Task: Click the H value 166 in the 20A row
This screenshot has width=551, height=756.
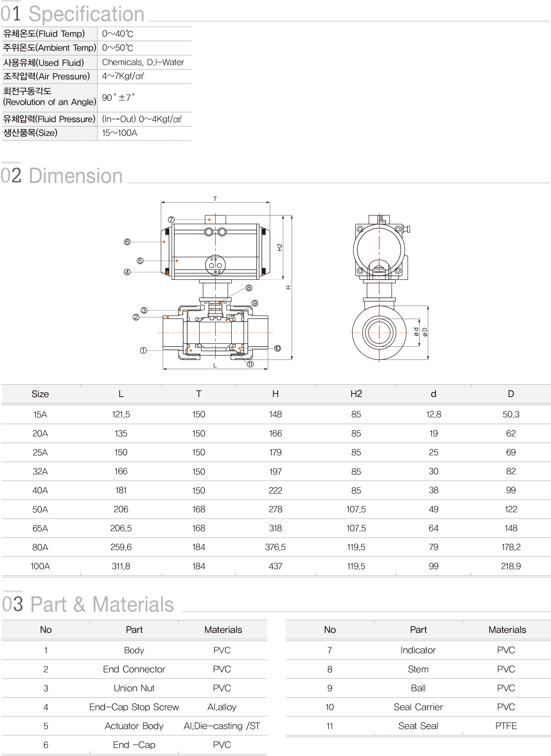Action: pyautogui.click(x=275, y=433)
